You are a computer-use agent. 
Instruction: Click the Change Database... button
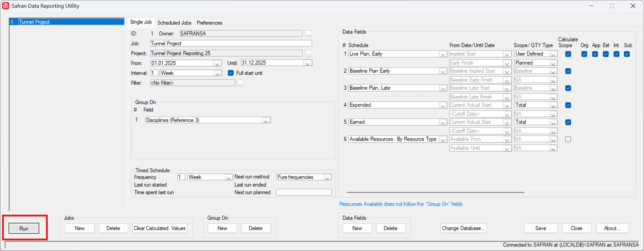[463, 228]
